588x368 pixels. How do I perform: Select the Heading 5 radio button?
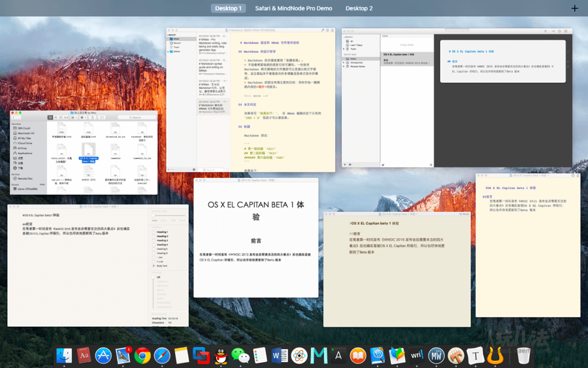tap(154, 249)
